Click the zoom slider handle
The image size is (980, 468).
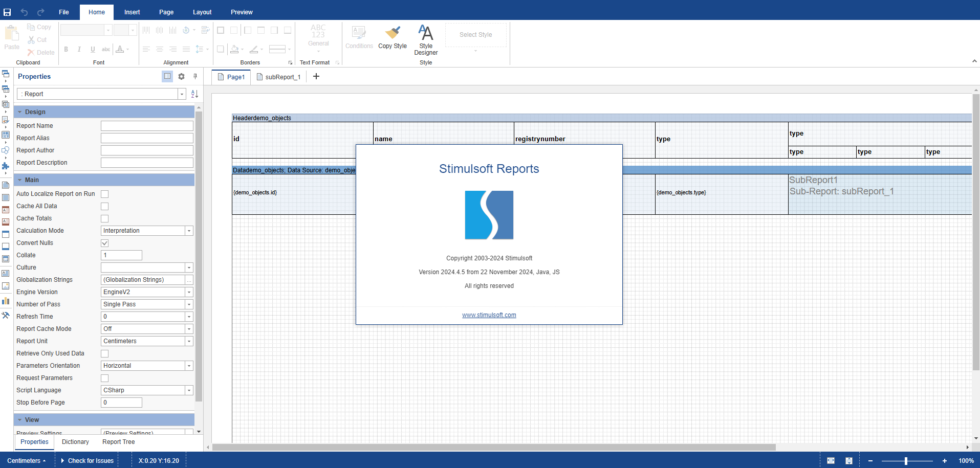pos(906,461)
